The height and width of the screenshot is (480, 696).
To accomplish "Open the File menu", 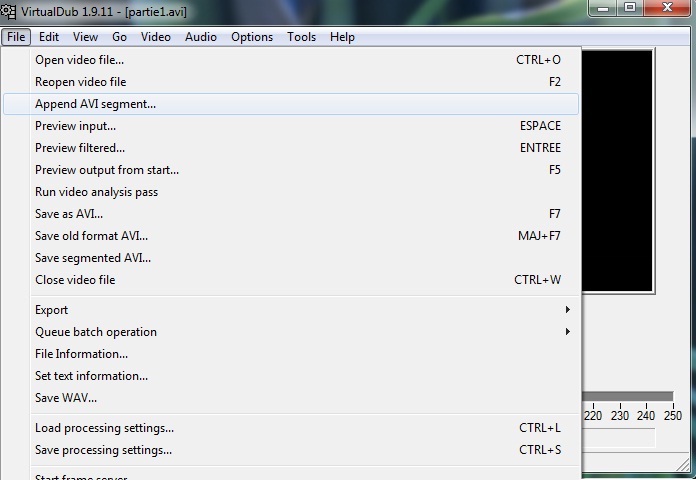I will tap(16, 37).
